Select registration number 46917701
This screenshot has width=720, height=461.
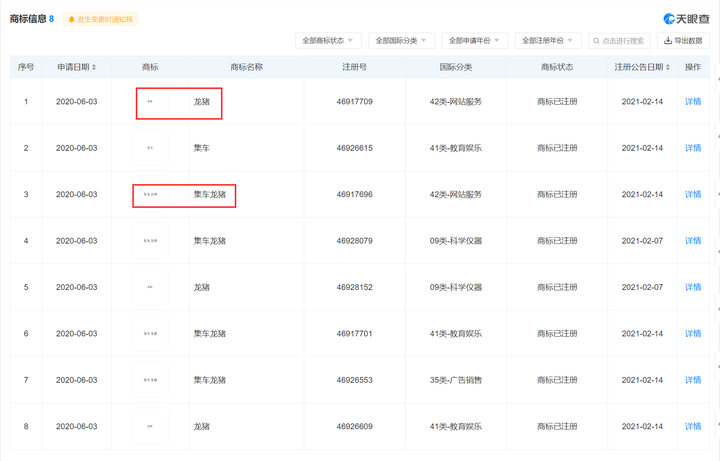[x=354, y=333]
